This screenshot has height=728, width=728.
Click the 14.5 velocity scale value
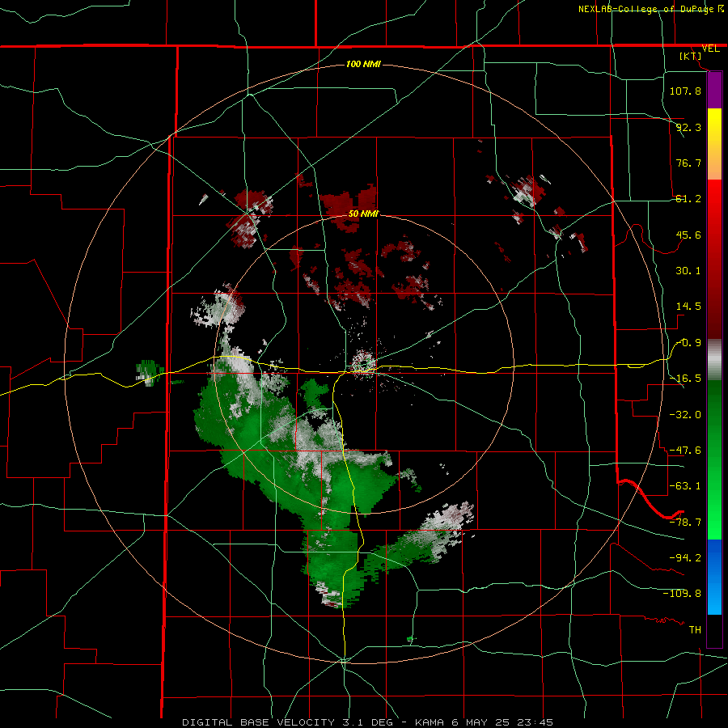tap(688, 307)
